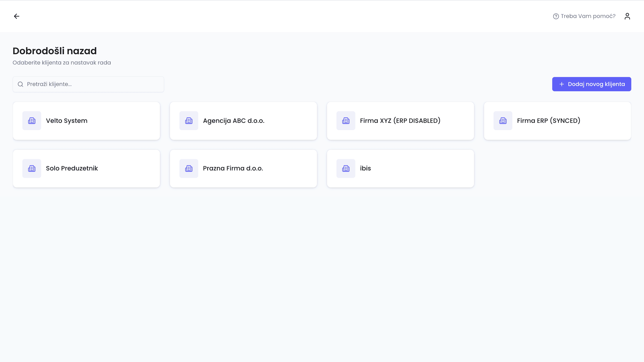This screenshot has width=644, height=362.
Task: Click the Velto System building icon
Action: pos(32,121)
